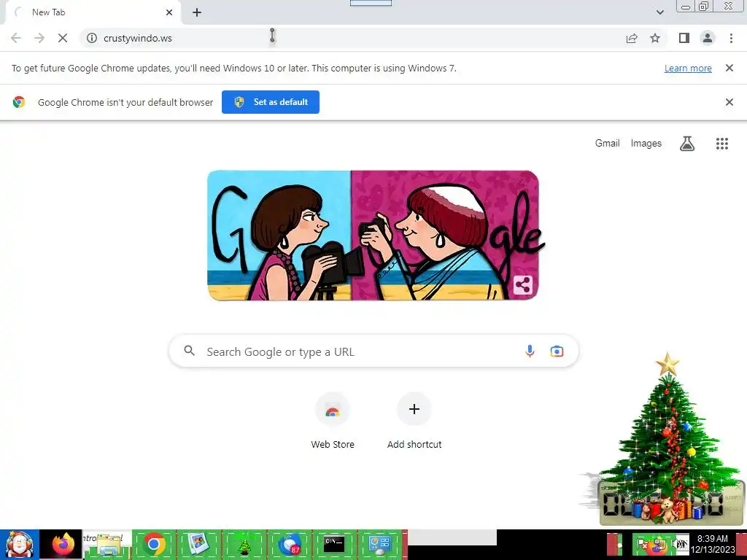Click Add shortcut button

tap(414, 421)
